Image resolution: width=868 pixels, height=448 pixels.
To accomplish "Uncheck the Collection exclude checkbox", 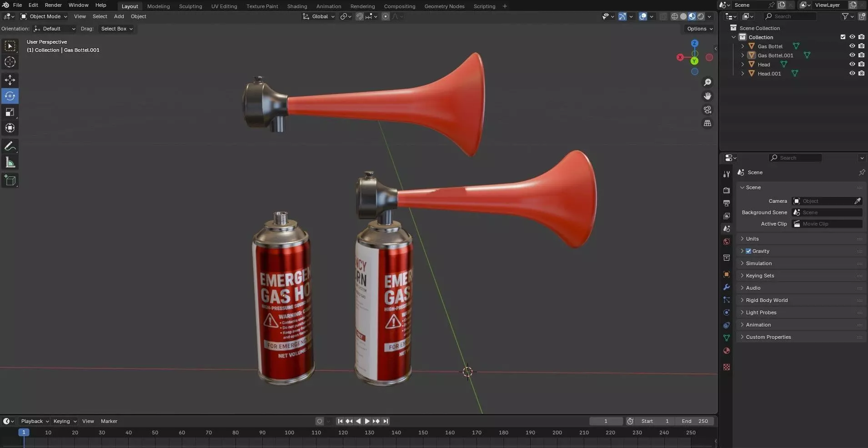I will click(x=843, y=37).
